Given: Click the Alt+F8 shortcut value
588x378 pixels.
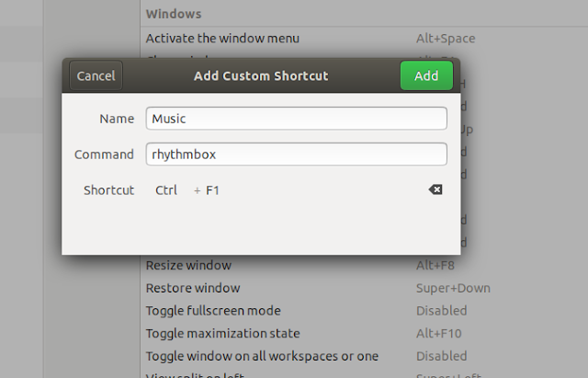Looking at the screenshot, I should pos(436,266).
